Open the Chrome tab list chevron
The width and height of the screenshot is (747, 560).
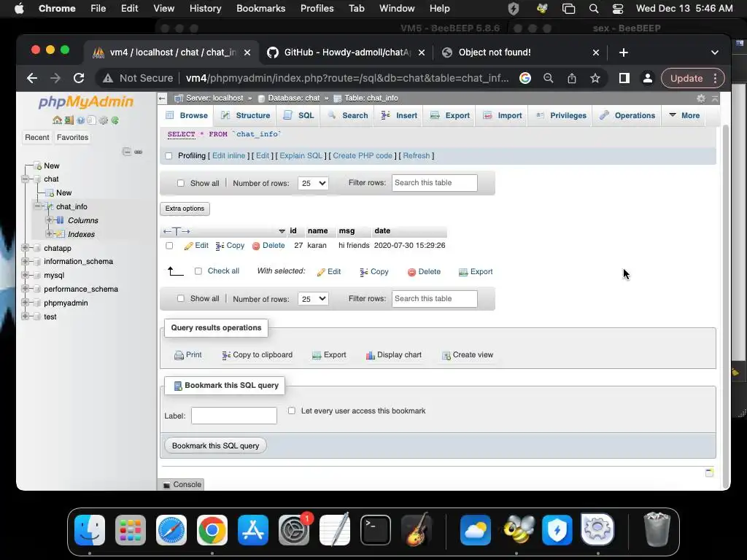[x=715, y=52]
